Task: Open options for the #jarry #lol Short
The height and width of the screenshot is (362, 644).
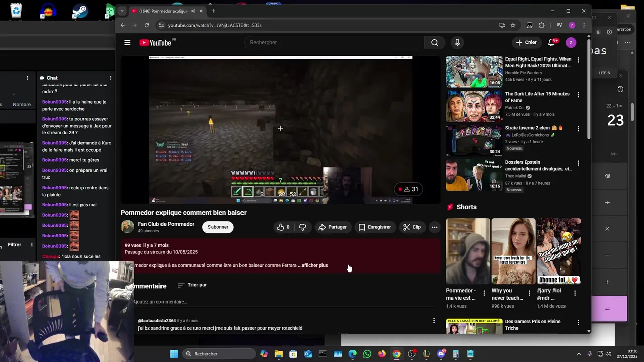Action: [x=575, y=293]
